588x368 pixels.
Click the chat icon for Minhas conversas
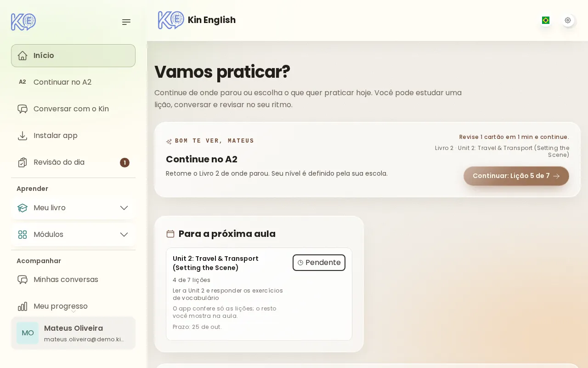pos(23,280)
